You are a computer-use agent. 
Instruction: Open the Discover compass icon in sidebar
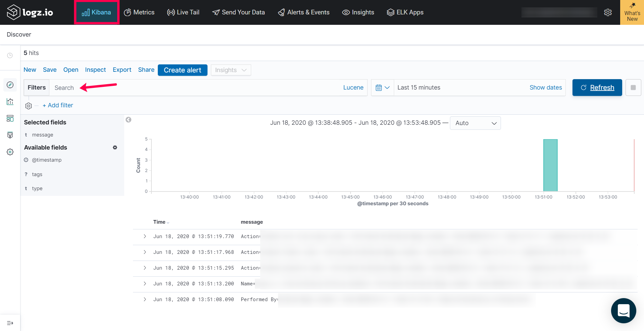pyautogui.click(x=10, y=85)
